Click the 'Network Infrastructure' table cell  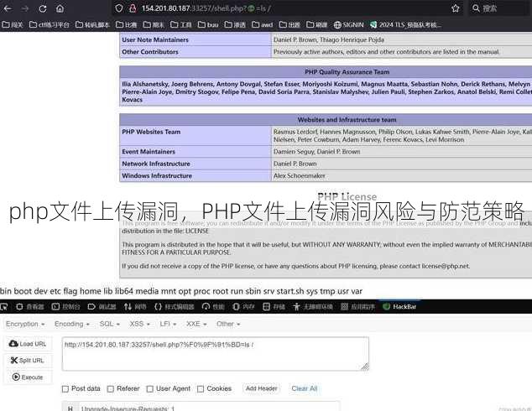click(196, 164)
